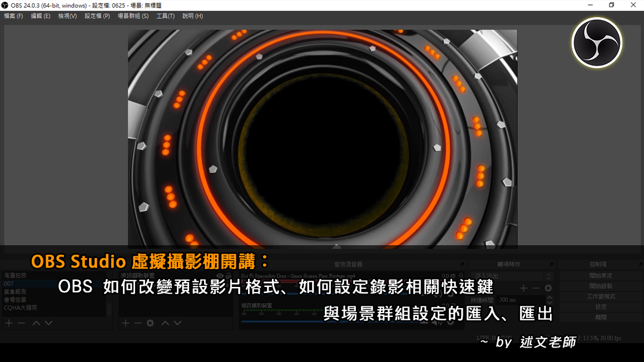Enable 工作室模式 button
This screenshot has width=644, height=362.
(601, 297)
